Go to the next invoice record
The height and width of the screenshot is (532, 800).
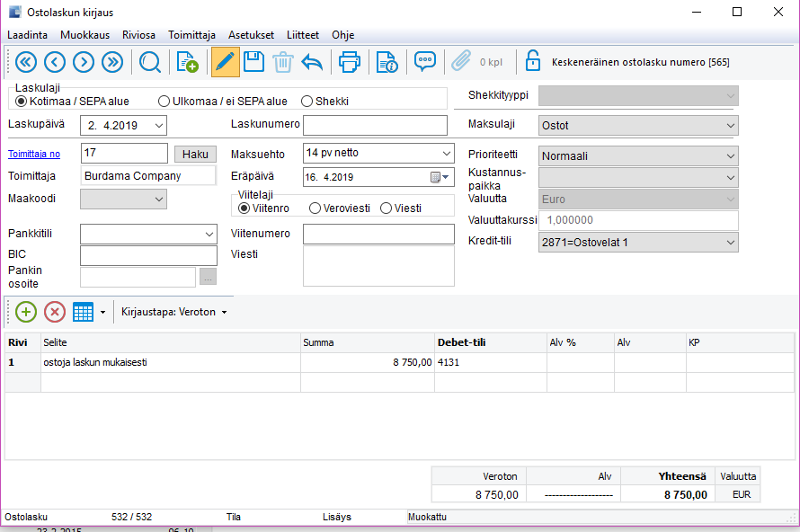click(x=84, y=62)
